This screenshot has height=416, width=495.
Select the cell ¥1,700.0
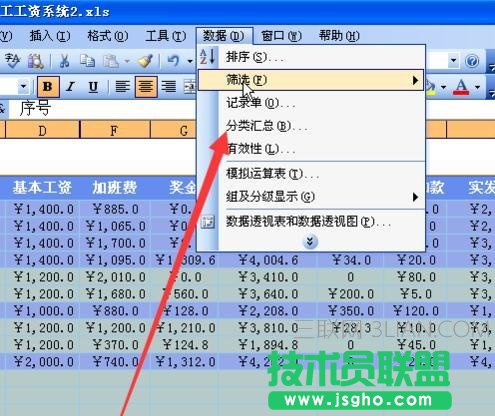115,243
